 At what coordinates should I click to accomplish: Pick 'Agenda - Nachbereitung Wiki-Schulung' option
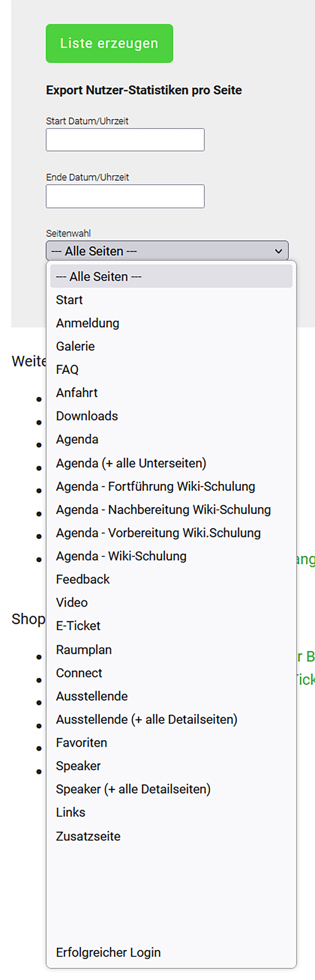pyautogui.click(x=163, y=510)
